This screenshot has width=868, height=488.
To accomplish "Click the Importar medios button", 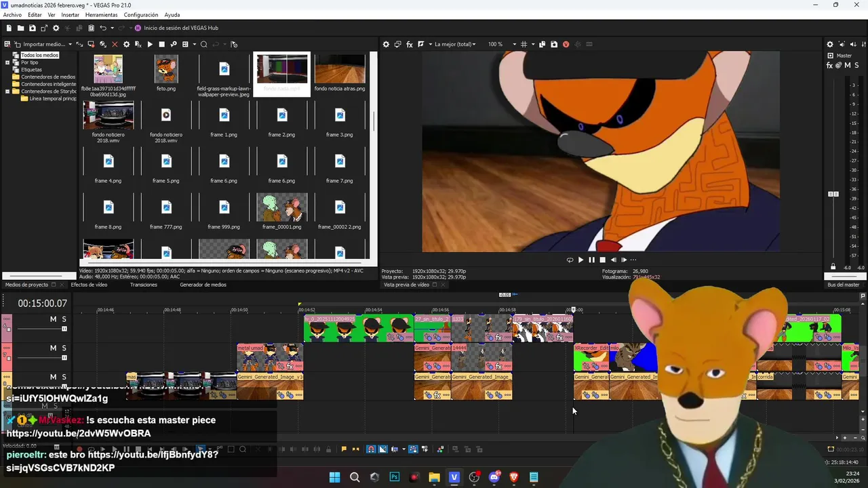I will [40, 44].
